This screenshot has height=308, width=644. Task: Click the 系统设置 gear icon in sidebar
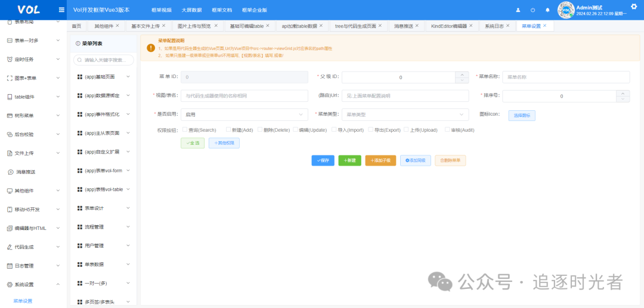coord(10,284)
